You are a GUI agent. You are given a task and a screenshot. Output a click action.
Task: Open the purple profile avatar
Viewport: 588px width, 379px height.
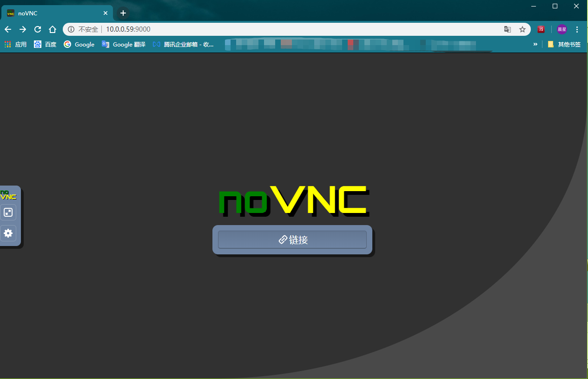pyautogui.click(x=562, y=29)
